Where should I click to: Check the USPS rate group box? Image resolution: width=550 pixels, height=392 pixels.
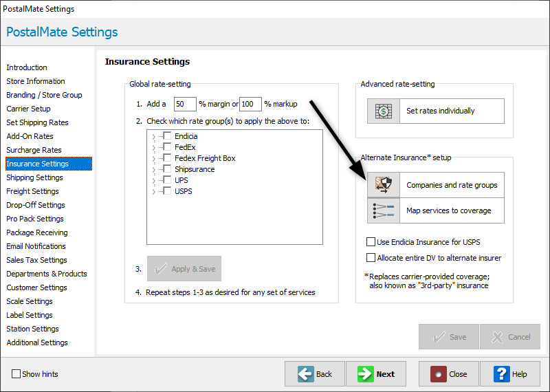coord(167,191)
